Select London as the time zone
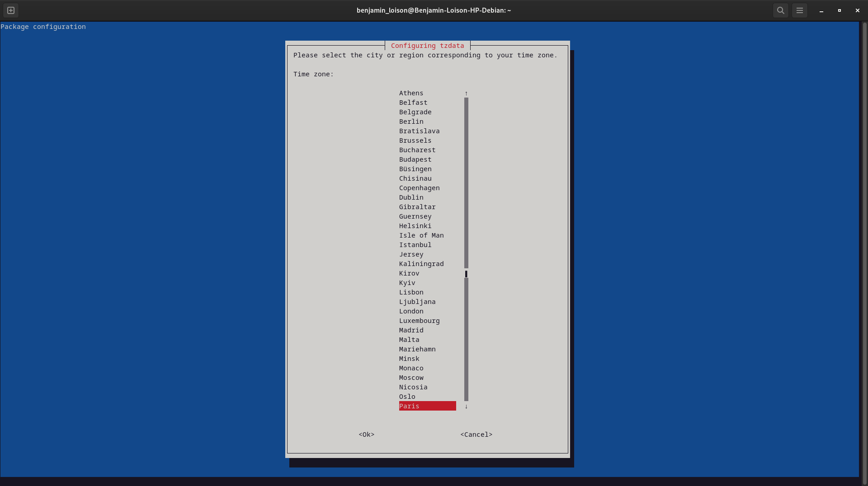Viewport: 868px width, 486px height. point(411,311)
